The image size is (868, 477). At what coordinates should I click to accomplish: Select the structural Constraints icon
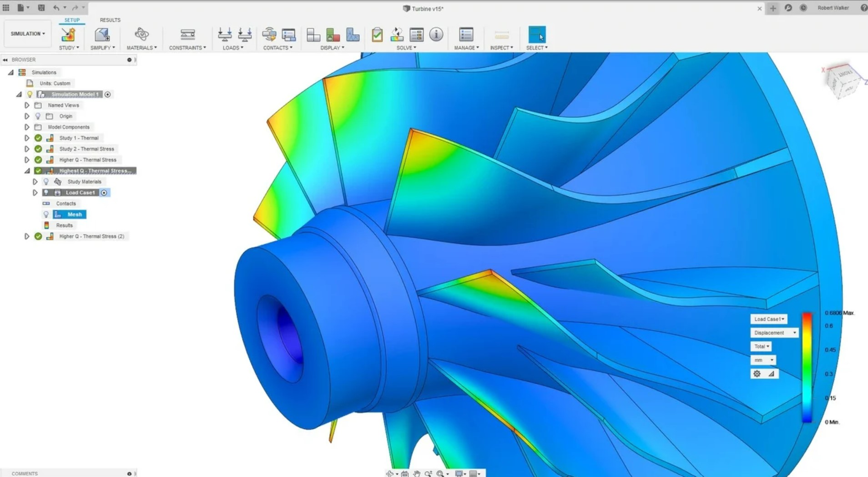[x=187, y=35]
